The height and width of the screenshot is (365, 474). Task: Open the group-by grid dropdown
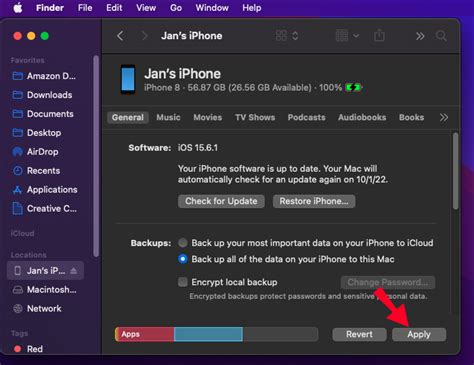[x=347, y=35]
